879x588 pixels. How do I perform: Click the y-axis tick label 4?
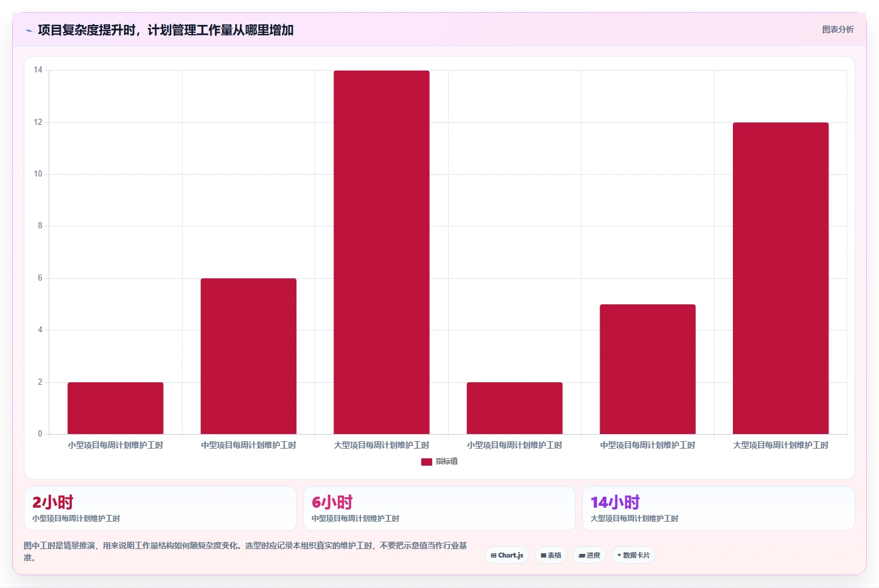click(40, 330)
